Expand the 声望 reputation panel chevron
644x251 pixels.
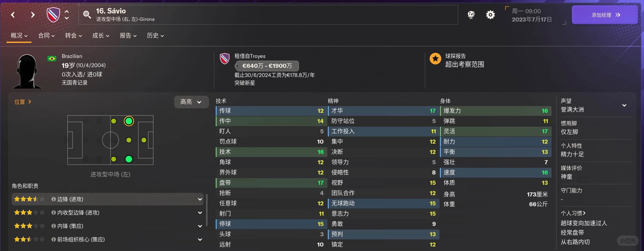click(624, 105)
